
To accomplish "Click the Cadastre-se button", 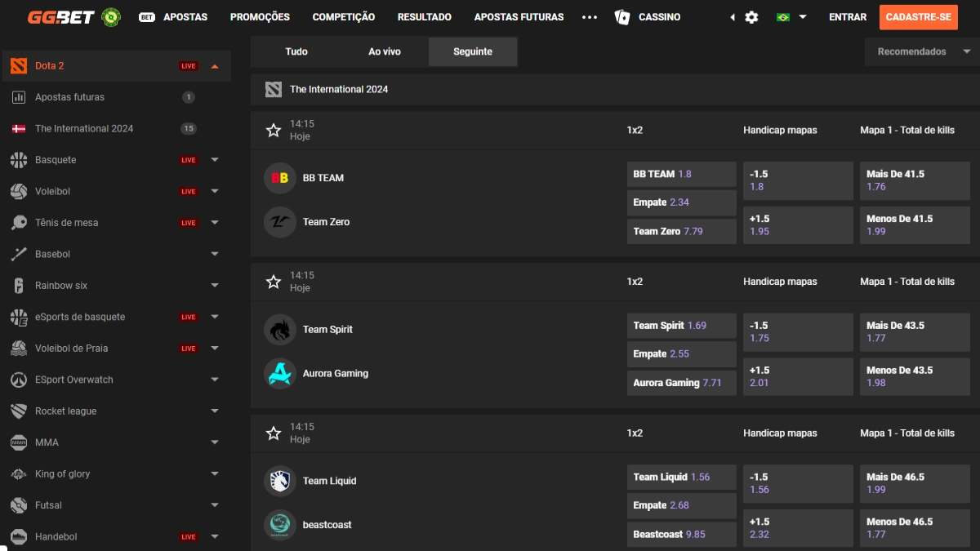I will click(919, 17).
